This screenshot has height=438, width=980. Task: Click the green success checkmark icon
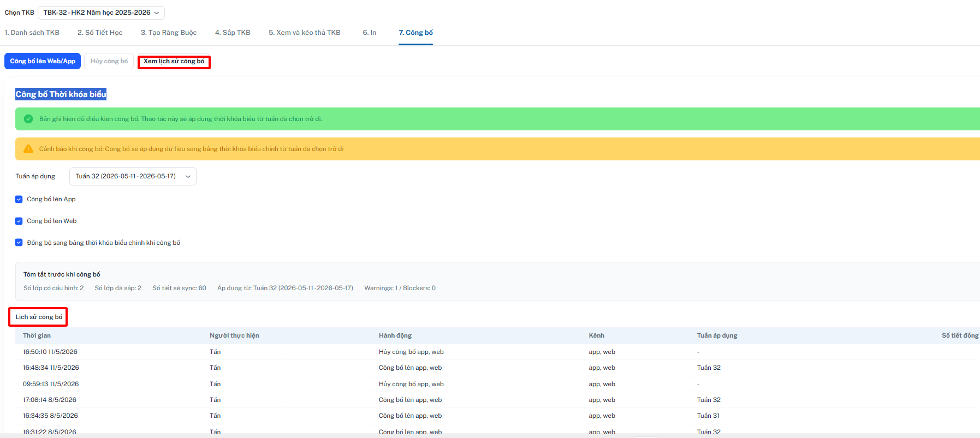[x=28, y=119]
